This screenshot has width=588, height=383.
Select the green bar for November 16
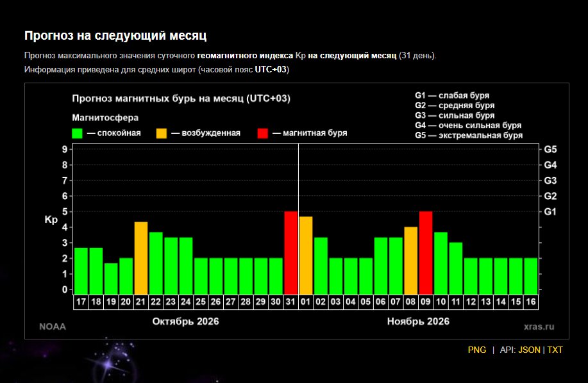click(x=531, y=276)
